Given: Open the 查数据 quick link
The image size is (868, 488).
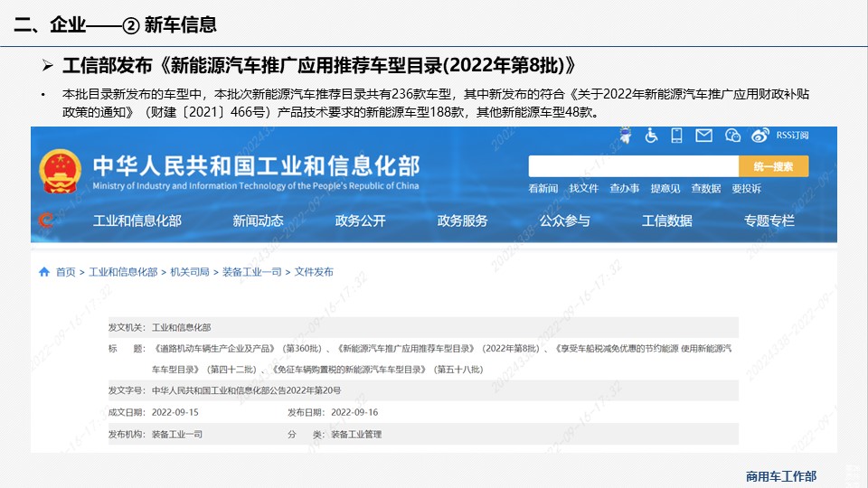Looking at the screenshot, I should coord(706,189).
